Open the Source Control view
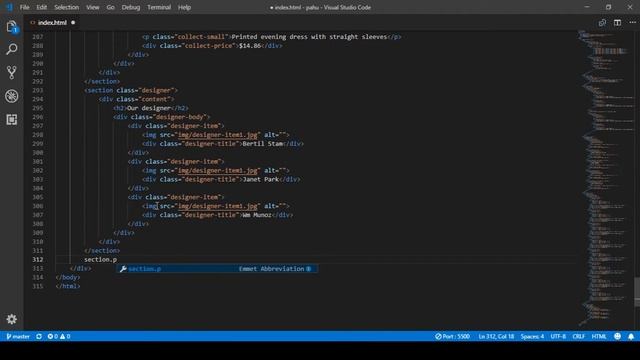The width and height of the screenshot is (640, 360). pos(11,73)
